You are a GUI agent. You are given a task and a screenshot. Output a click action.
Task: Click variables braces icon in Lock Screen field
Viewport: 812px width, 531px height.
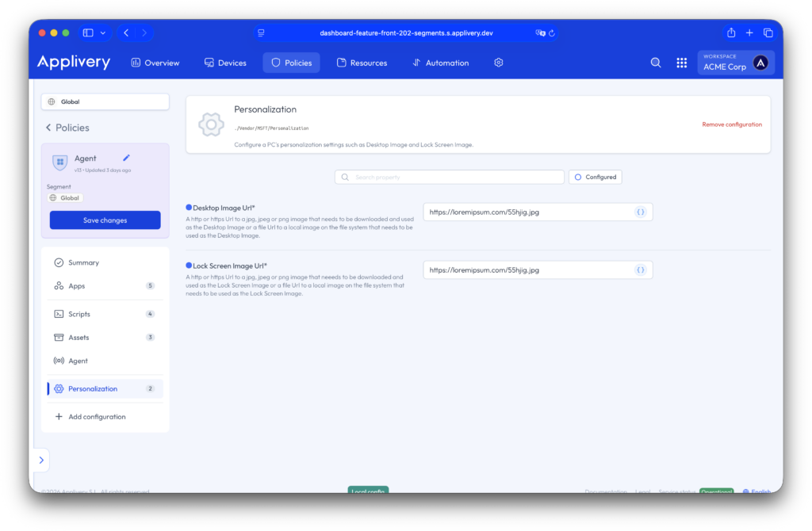point(640,269)
